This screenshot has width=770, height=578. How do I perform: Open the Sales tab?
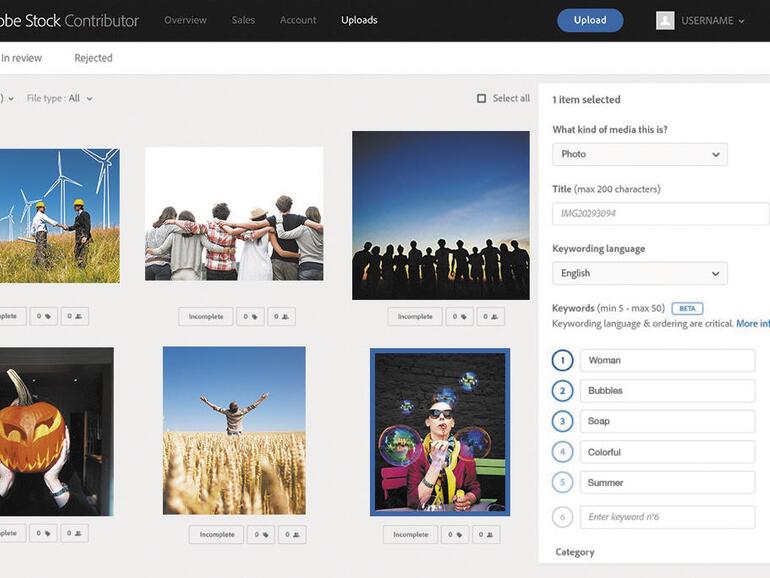pyautogui.click(x=243, y=20)
